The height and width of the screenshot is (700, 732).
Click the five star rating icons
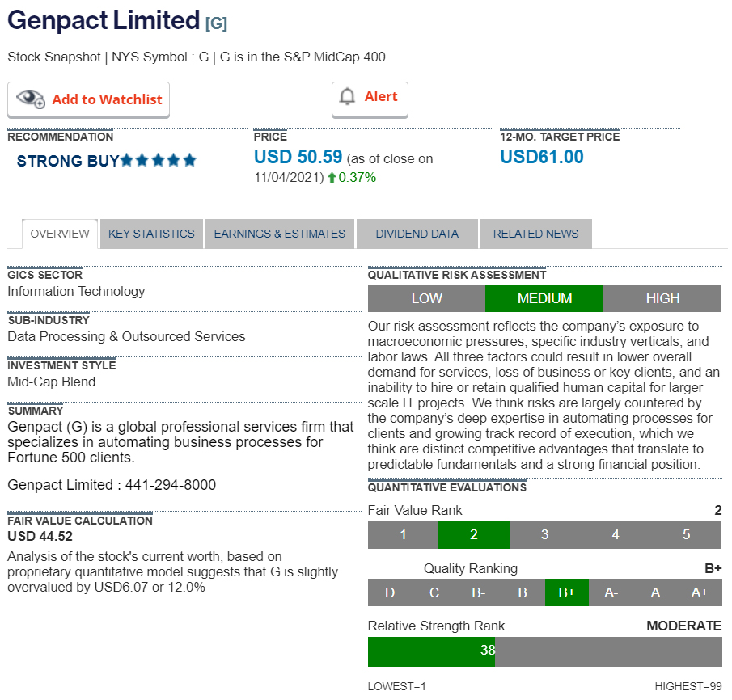[159, 160]
